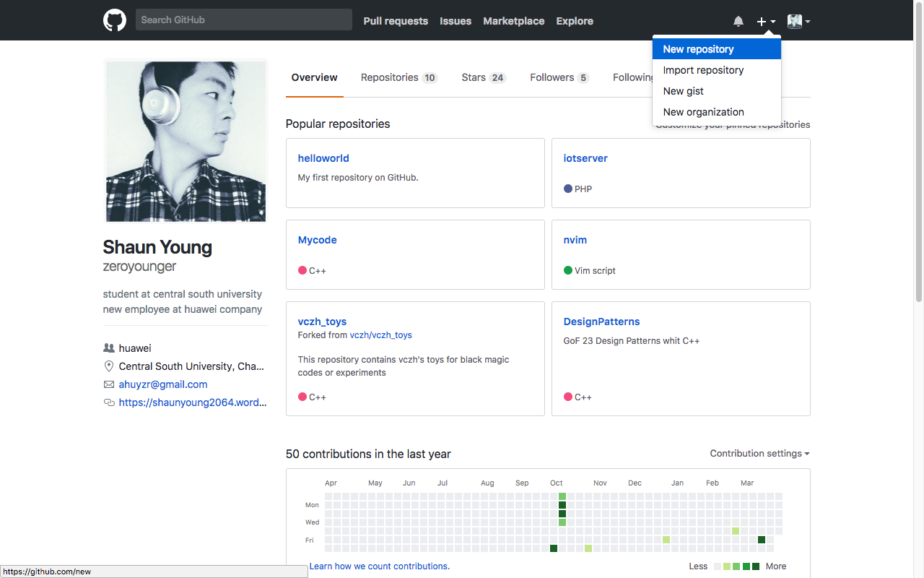Open Issues in the header

[x=456, y=21]
